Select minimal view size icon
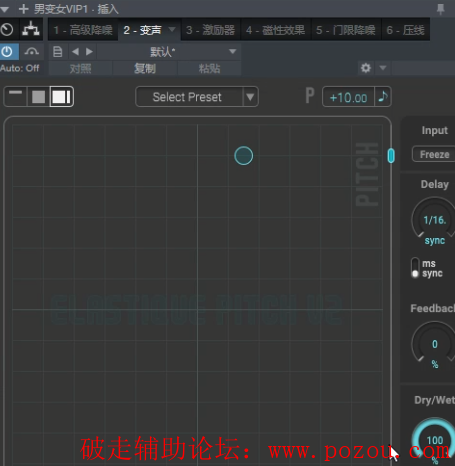 pos(15,97)
